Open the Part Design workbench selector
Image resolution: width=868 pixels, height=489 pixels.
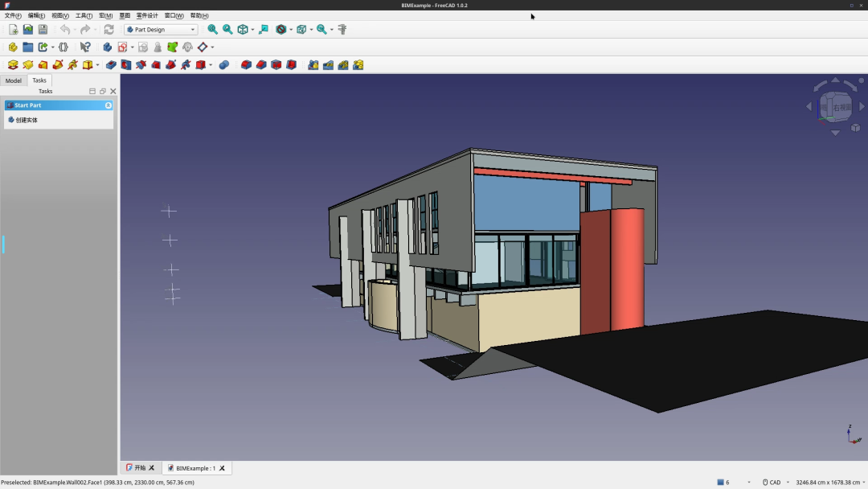click(x=161, y=29)
